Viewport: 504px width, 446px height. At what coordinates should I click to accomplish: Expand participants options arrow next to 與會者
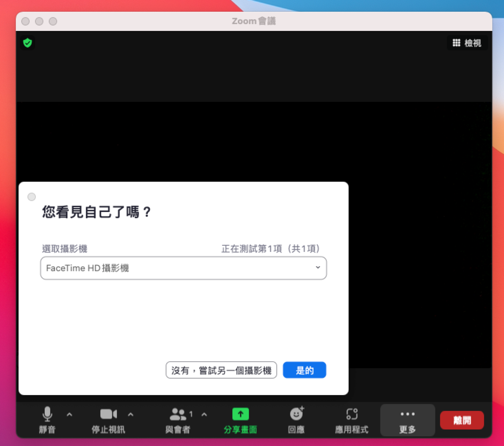[x=204, y=414]
